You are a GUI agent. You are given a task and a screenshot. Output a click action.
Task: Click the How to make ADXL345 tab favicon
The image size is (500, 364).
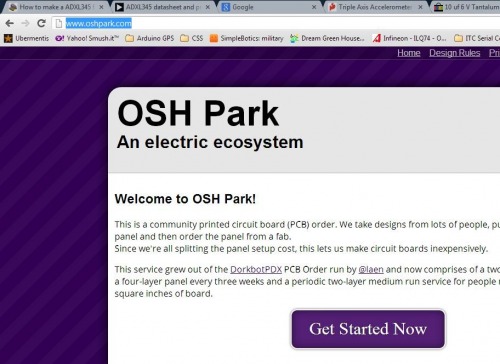coord(13,7)
